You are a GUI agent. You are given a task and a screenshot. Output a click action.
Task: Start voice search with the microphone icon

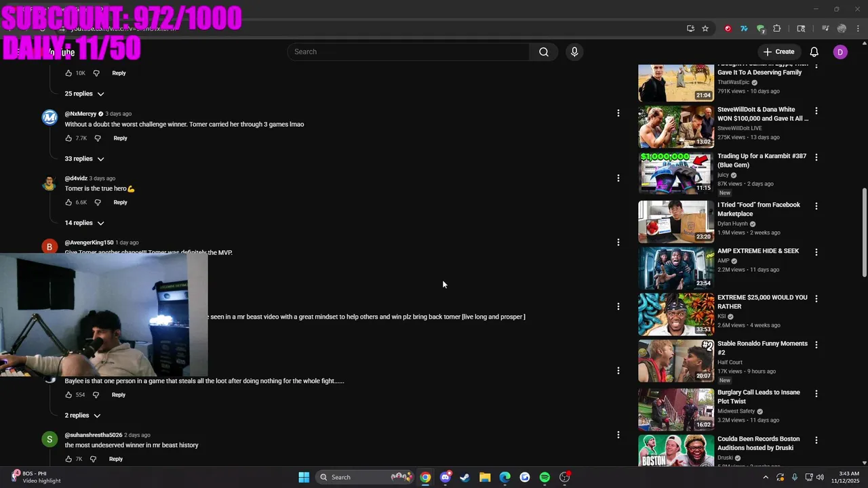click(x=574, y=52)
